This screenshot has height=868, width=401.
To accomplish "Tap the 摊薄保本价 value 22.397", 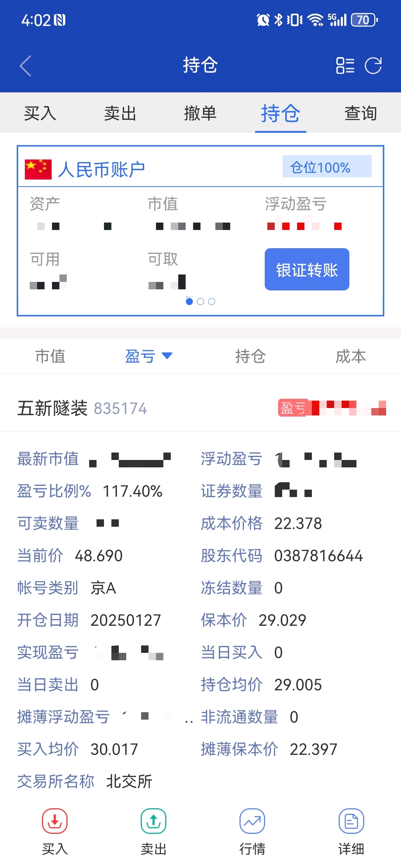I will (x=314, y=750).
